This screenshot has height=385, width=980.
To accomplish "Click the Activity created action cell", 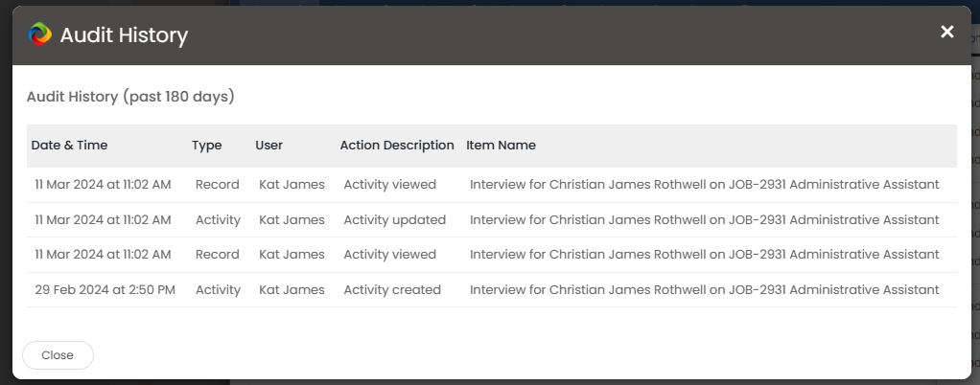I will [392, 289].
